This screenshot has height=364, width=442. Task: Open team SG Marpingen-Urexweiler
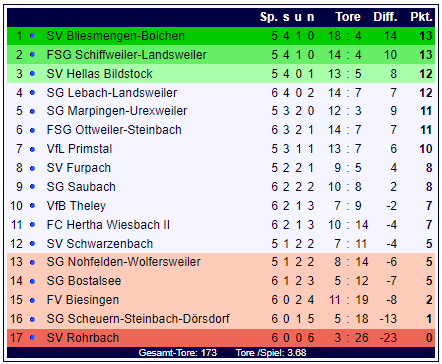point(117,111)
